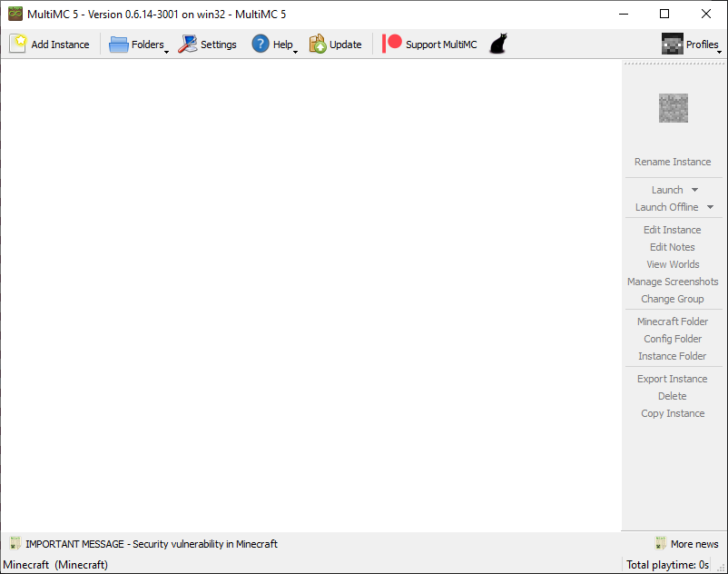Viewport: 728px width, 574px height.
Task: Open the Minecraft Folder
Action: click(x=673, y=322)
